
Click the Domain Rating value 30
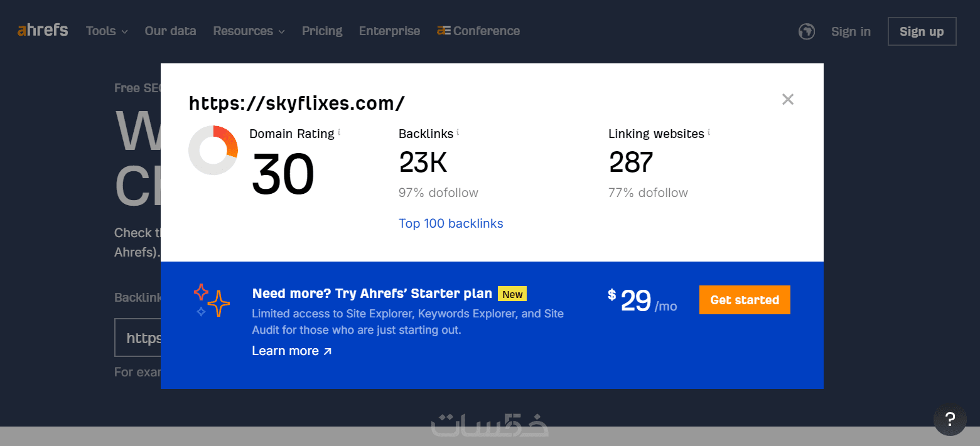283,175
